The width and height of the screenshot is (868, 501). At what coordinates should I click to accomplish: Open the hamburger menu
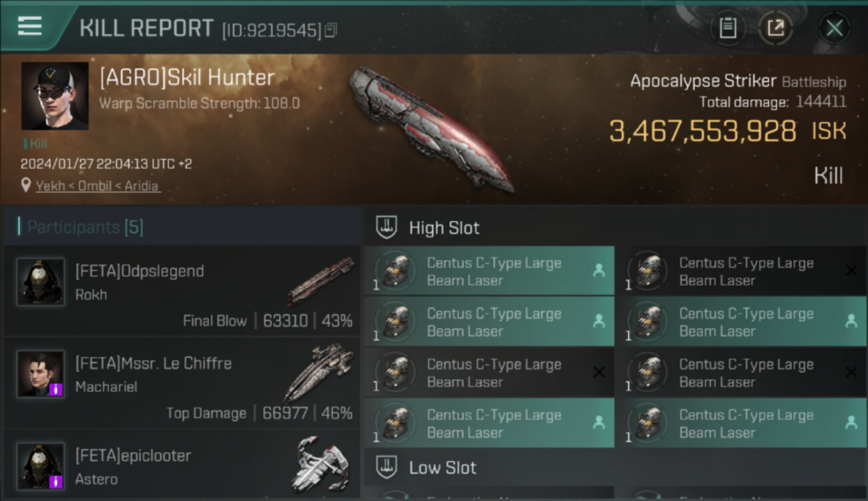click(29, 26)
